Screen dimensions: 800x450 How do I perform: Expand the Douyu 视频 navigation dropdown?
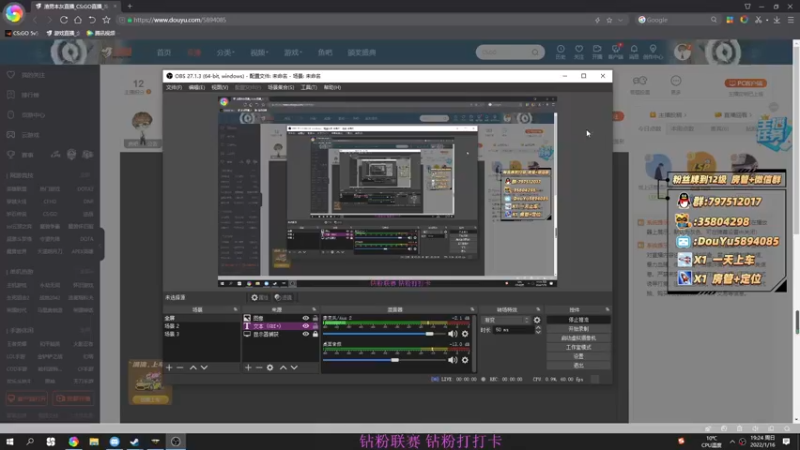point(259,52)
